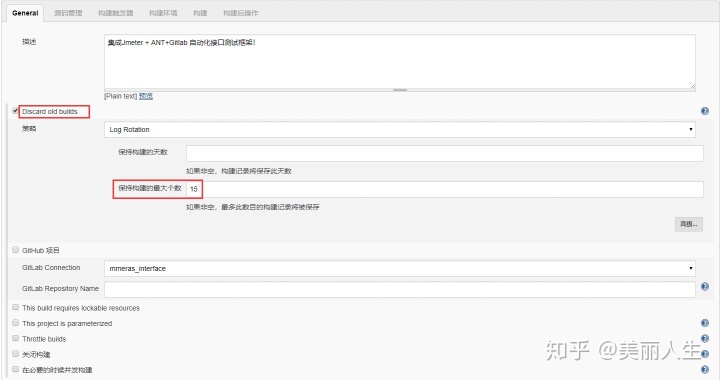Click the description box bottom resize bar
The height and width of the screenshot is (380, 720).
tap(399, 90)
